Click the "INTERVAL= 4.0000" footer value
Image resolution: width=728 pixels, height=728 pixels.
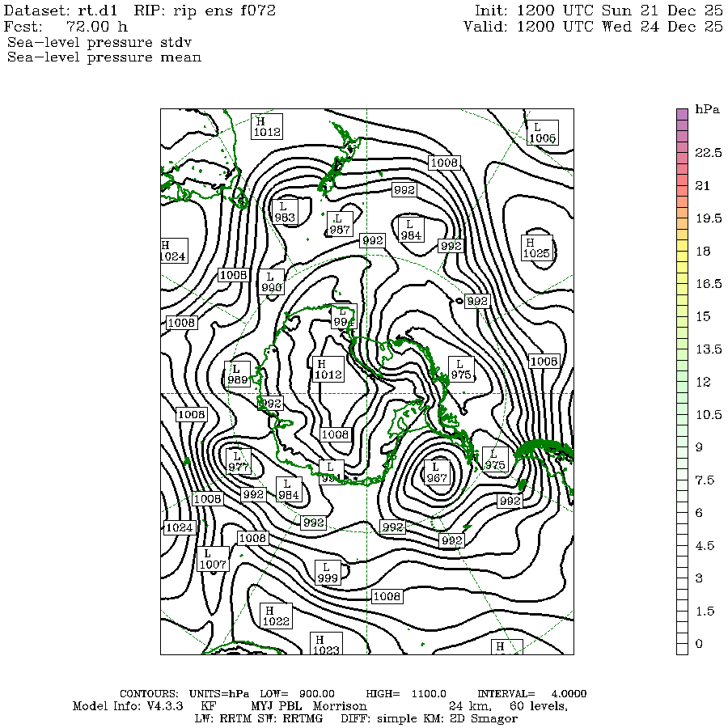point(532,694)
